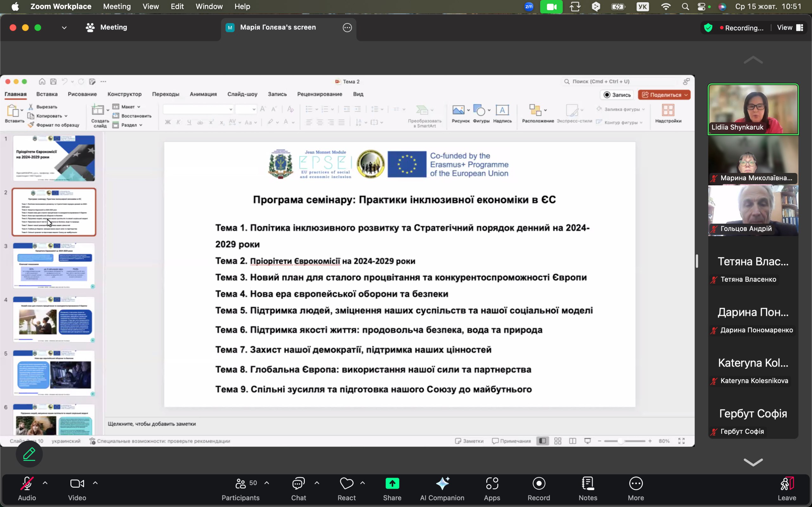Expand audio options arrow next to Audio

(45, 483)
